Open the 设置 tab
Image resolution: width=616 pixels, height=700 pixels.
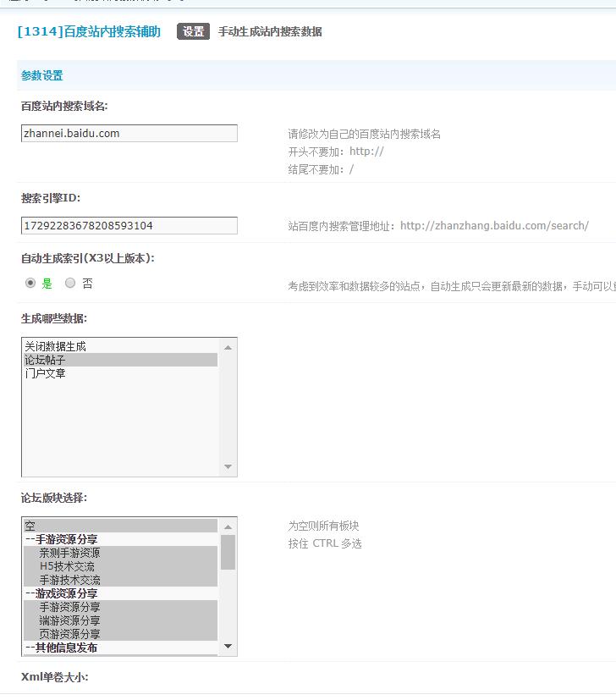(x=193, y=31)
